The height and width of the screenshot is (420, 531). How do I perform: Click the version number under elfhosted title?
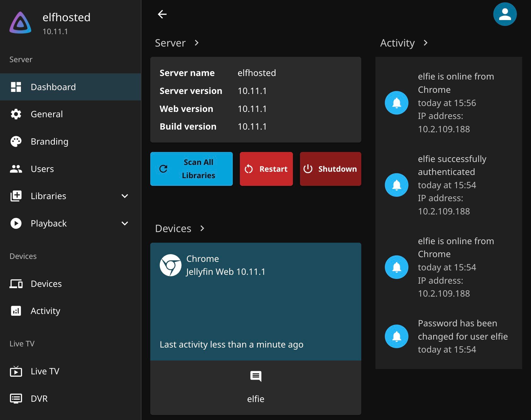pyautogui.click(x=55, y=32)
